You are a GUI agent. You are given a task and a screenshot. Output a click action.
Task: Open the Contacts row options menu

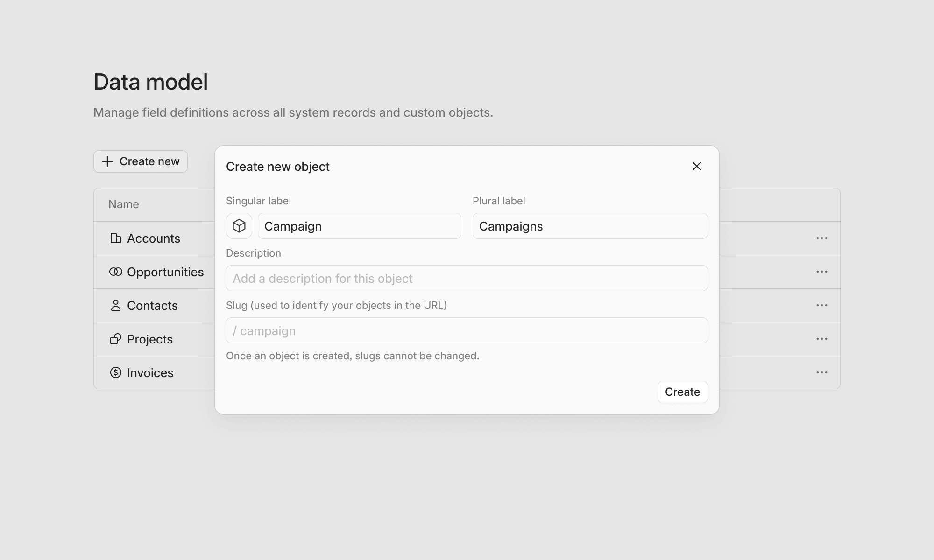click(x=822, y=305)
